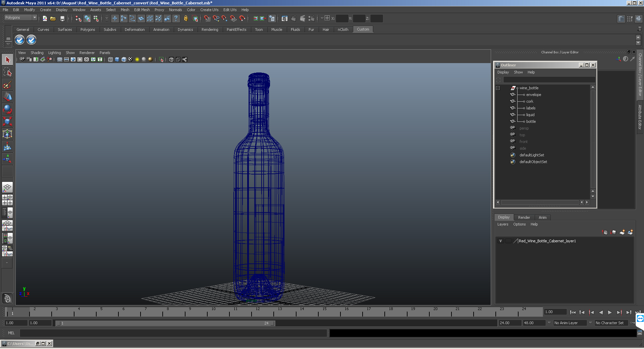Enable Smooth Shade All blue cube icon
644x349 pixels.
click(x=117, y=59)
